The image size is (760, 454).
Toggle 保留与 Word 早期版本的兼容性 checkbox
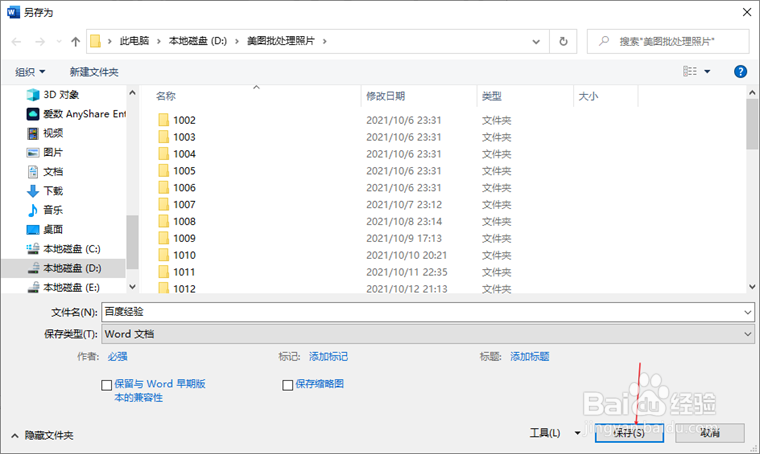(x=107, y=385)
